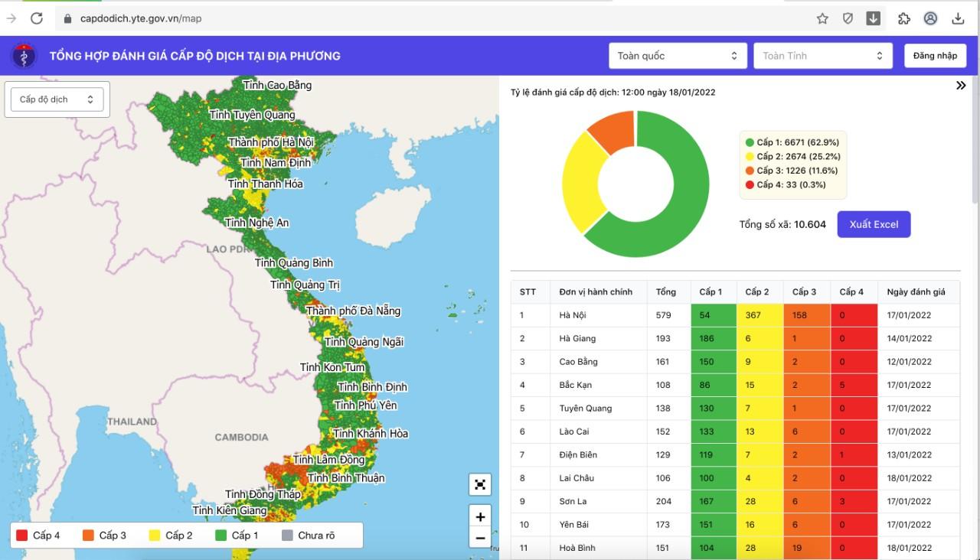Zoom in on the map
The image size is (980, 560).
(x=480, y=517)
